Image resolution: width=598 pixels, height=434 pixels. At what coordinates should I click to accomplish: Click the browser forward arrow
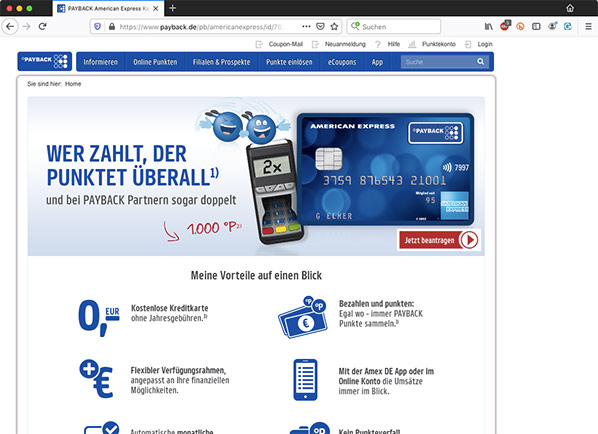26,26
